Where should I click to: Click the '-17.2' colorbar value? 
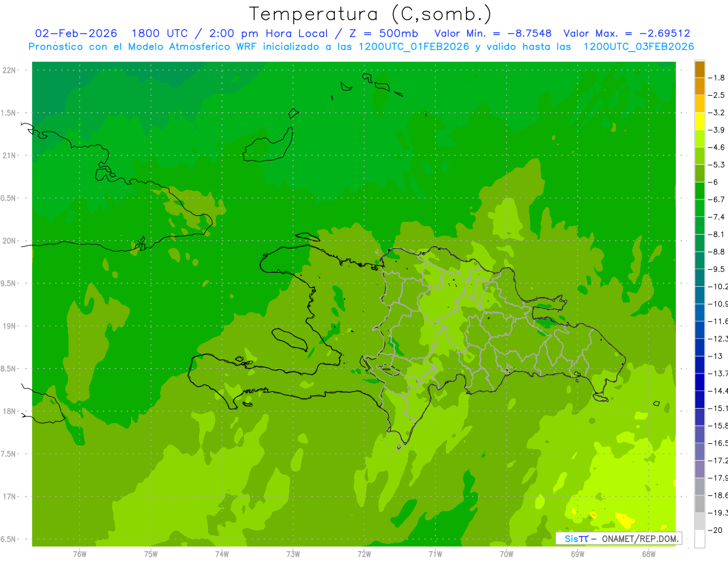coord(718,460)
